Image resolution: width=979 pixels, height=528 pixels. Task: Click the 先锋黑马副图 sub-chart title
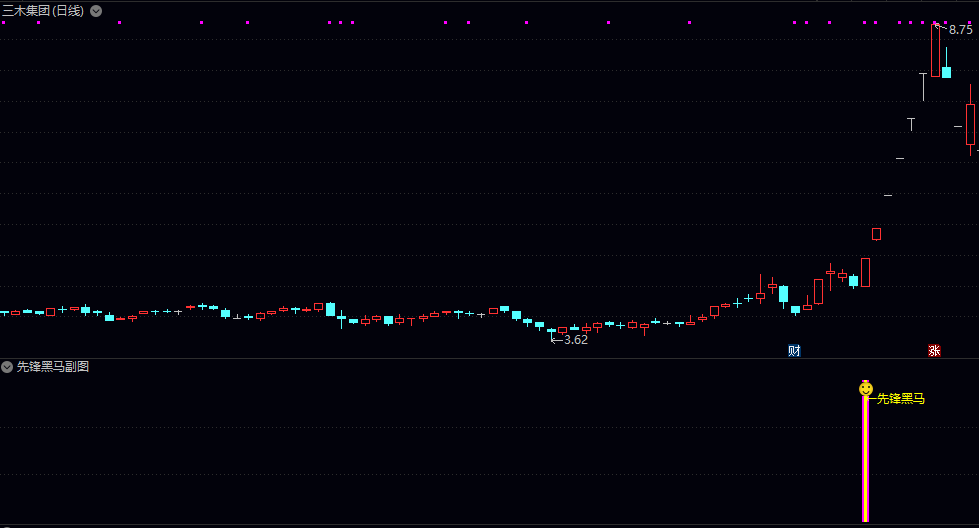click(52, 367)
